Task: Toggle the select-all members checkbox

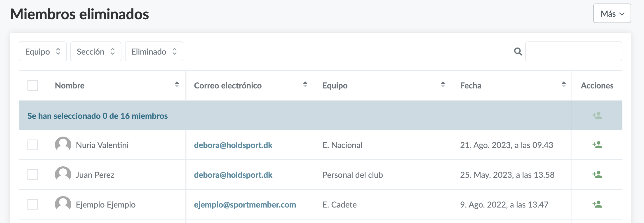Action: 33,86
